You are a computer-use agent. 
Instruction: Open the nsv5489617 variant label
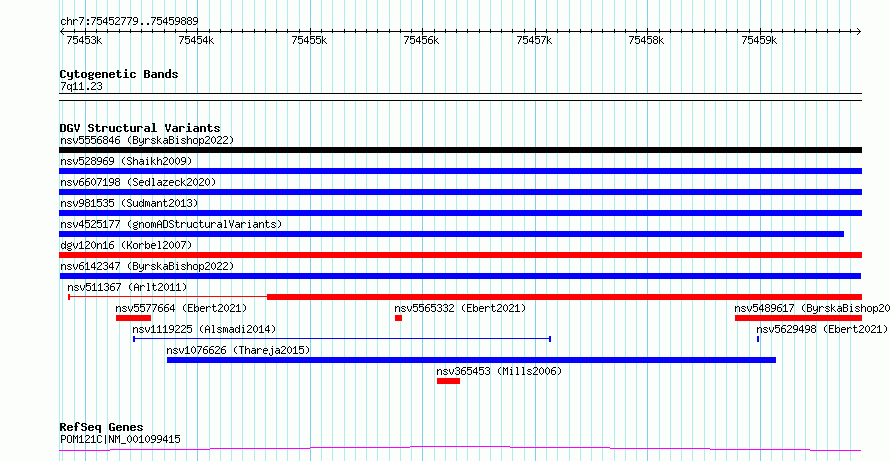(812, 308)
